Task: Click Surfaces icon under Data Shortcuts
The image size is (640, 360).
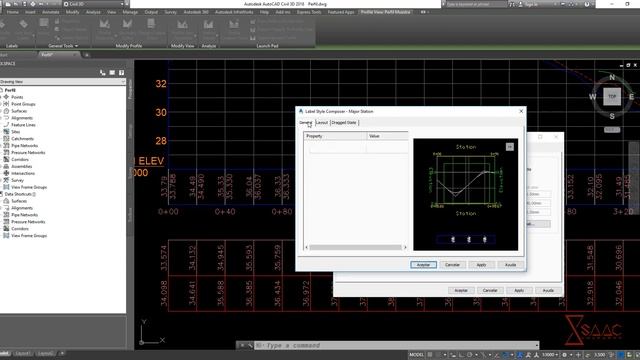Action: click(6, 201)
